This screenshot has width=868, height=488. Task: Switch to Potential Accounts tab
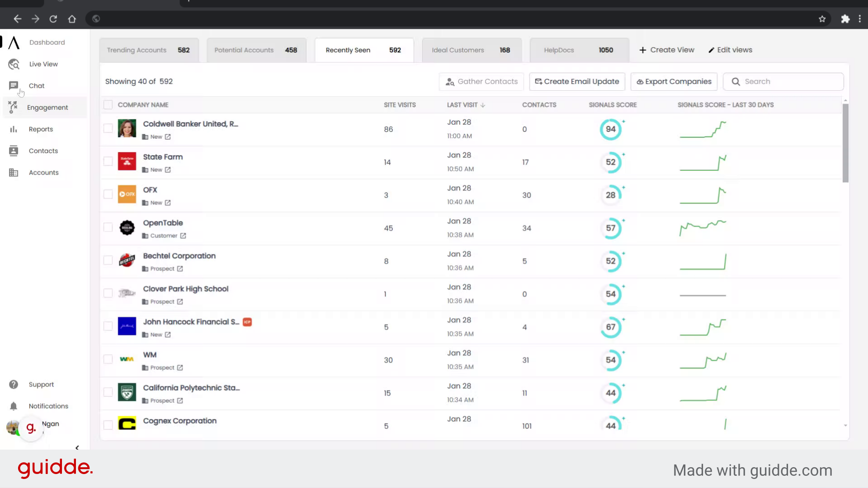pyautogui.click(x=256, y=50)
